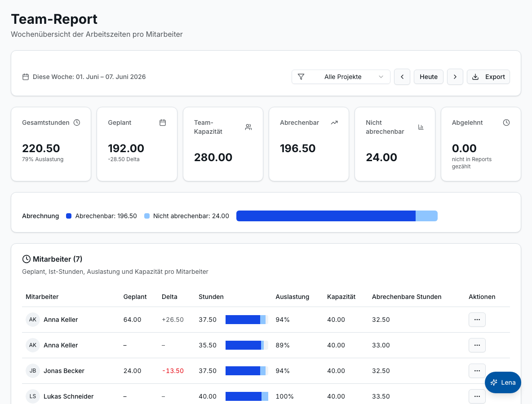The image size is (532, 404).
Task: Click the Auslastung column header
Action: coord(293,297)
